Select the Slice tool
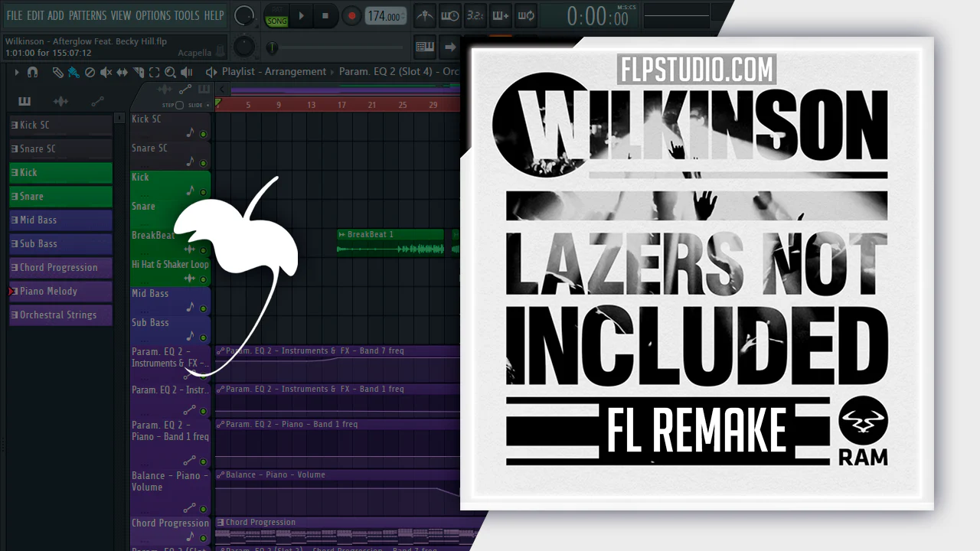This screenshot has width=980, height=551. coord(139,72)
